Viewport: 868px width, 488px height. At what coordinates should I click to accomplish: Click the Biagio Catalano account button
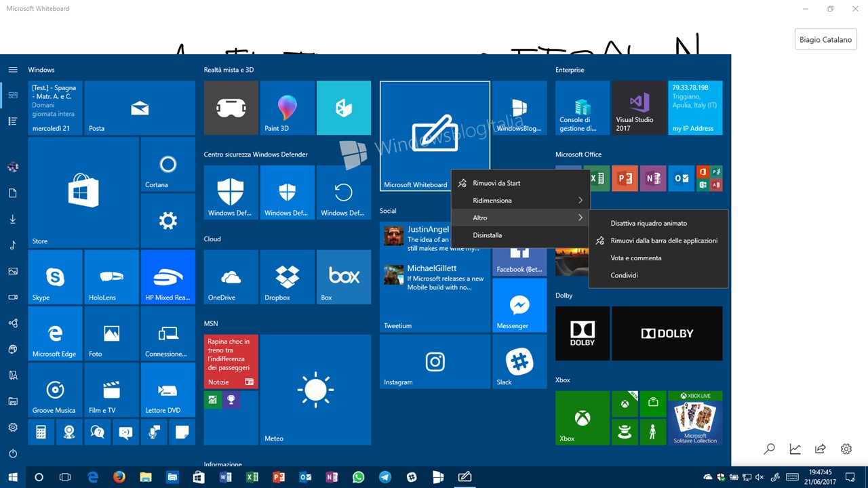point(825,39)
